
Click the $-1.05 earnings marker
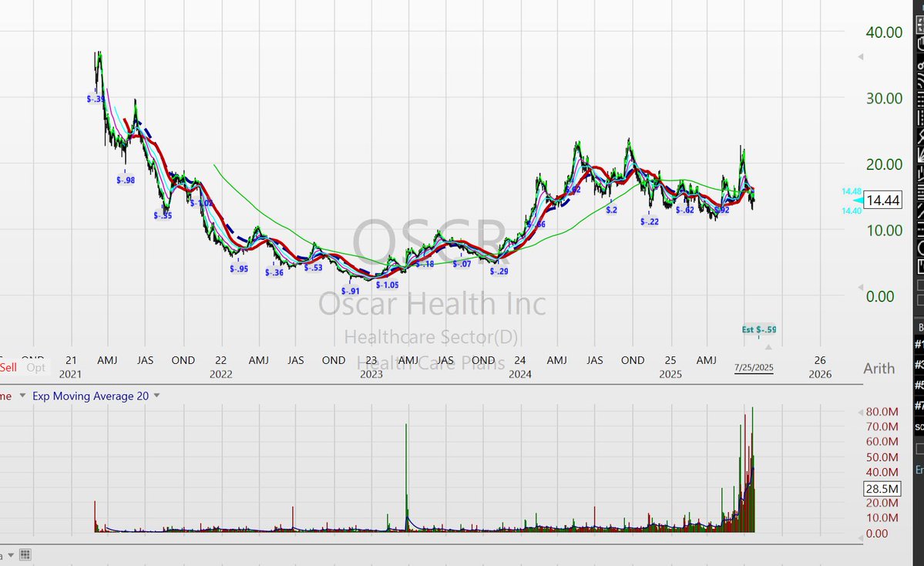[x=387, y=285]
